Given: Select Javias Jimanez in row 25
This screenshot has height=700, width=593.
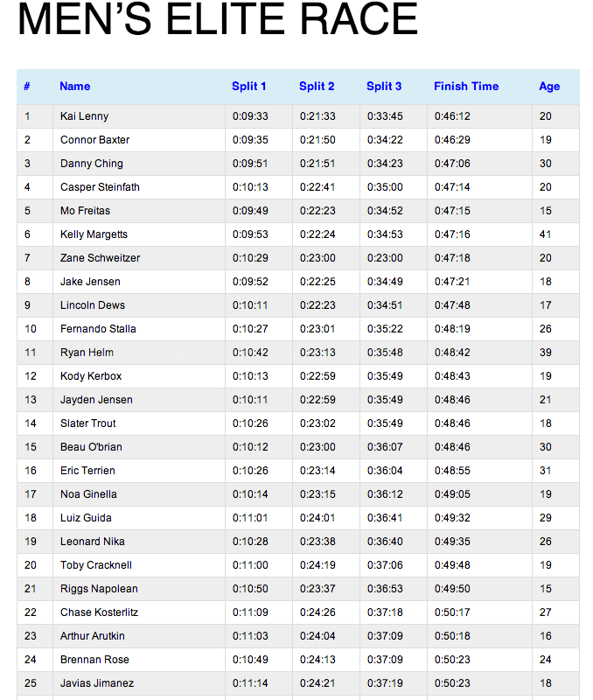Looking at the screenshot, I should coord(96,683).
